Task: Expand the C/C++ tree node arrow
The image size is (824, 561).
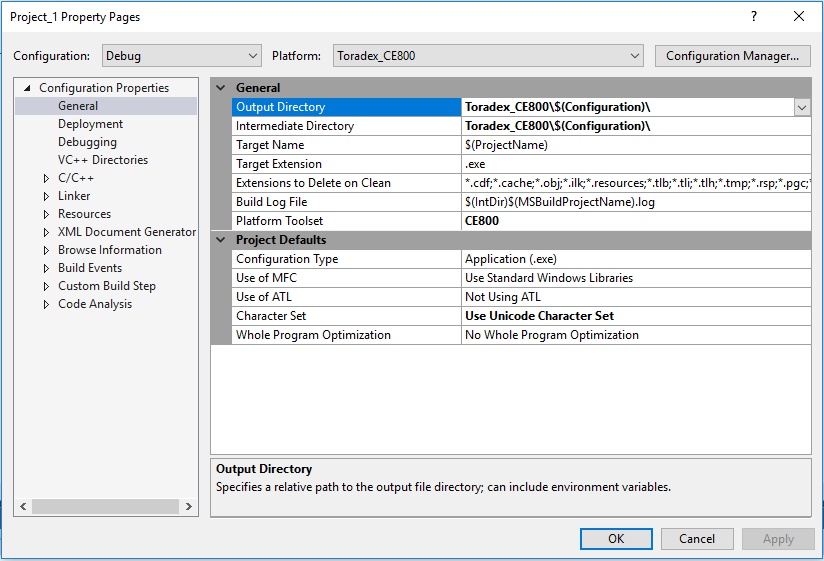Action: point(46,179)
